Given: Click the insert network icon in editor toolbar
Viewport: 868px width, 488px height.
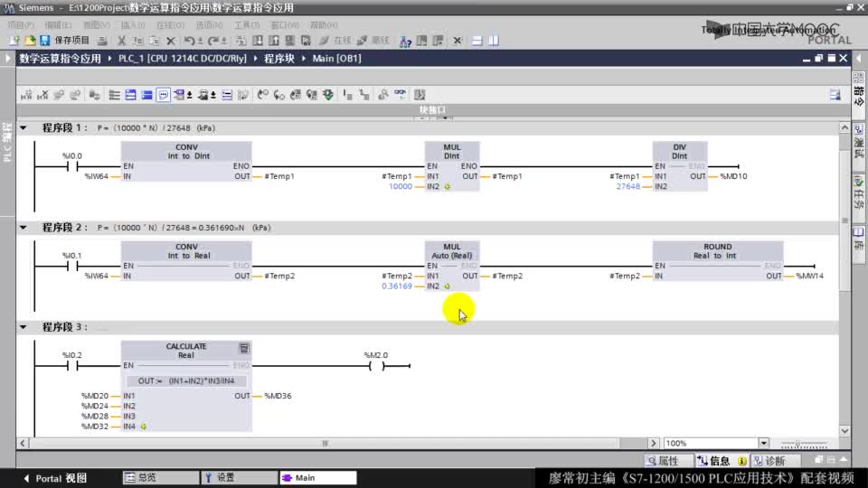Looking at the screenshot, I should [x=26, y=95].
